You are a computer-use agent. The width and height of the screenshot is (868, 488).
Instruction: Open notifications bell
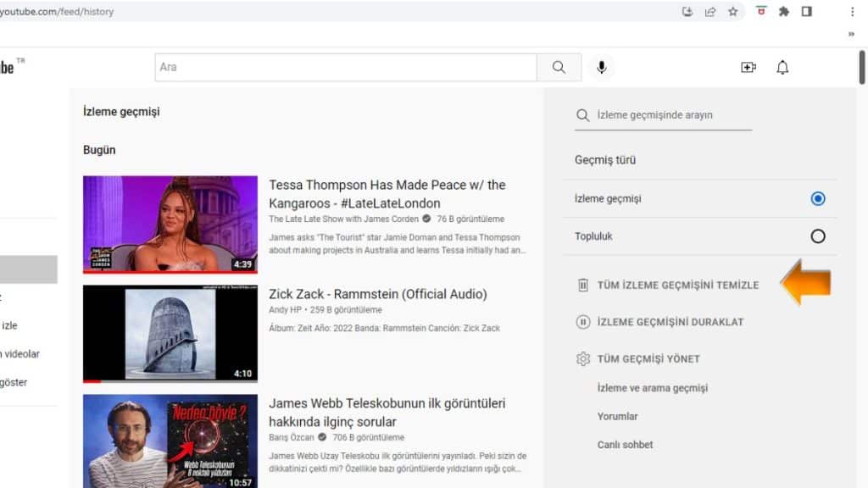[x=782, y=68]
